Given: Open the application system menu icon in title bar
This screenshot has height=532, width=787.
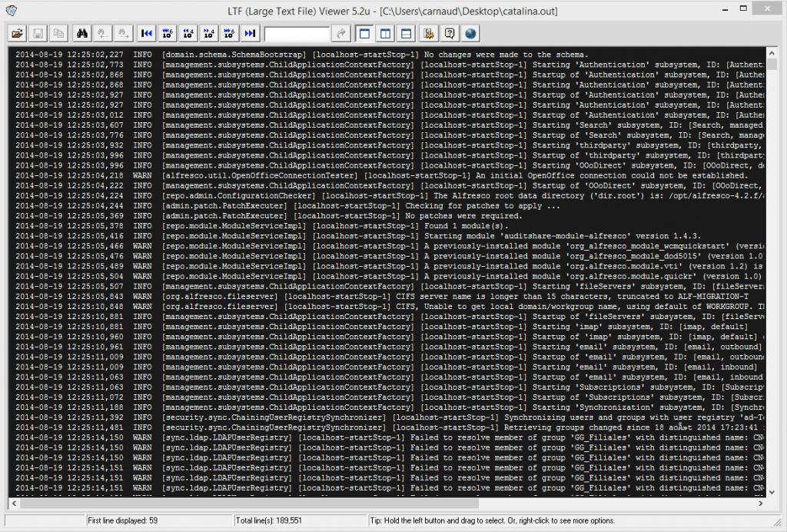Looking at the screenshot, I should [9, 10].
